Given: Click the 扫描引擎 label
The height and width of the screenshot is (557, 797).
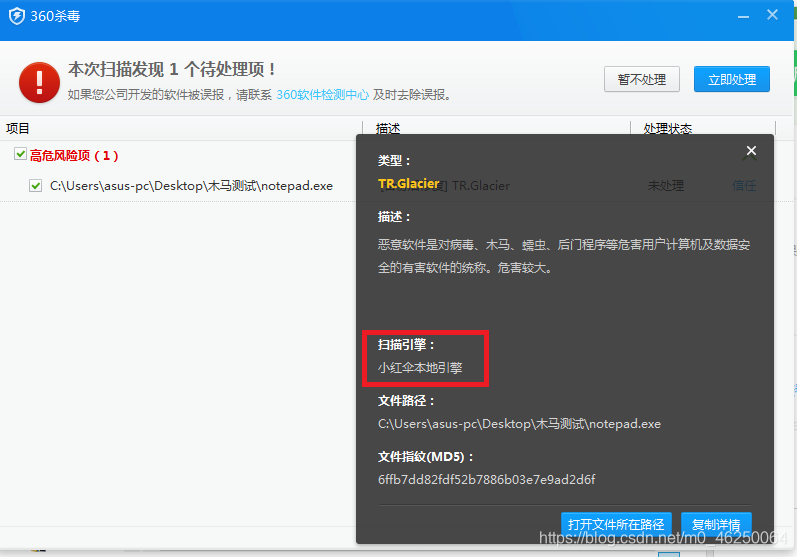Looking at the screenshot, I should (406, 345).
